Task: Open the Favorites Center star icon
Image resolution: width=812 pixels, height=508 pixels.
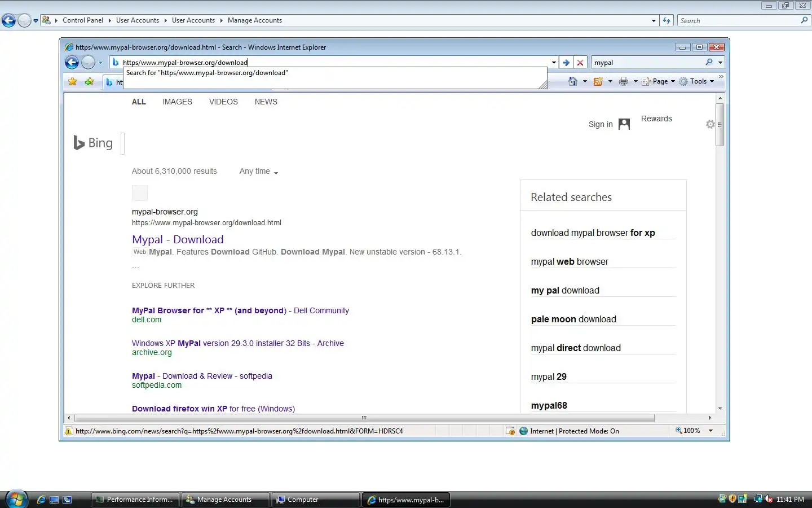Action: coord(73,81)
